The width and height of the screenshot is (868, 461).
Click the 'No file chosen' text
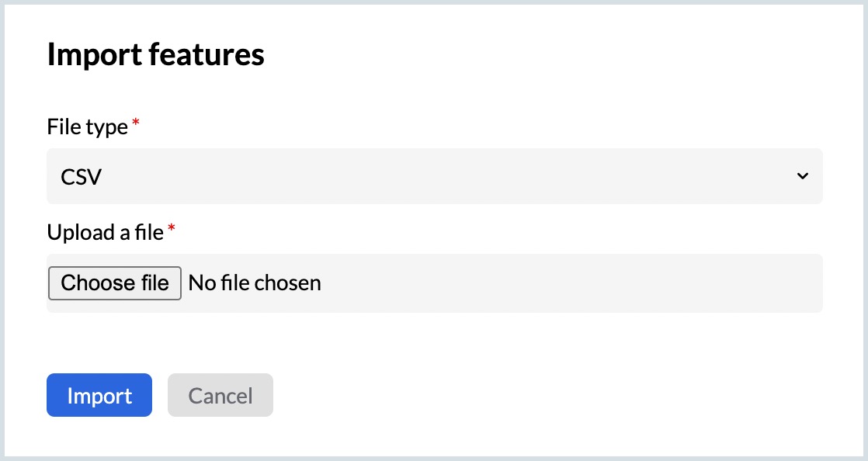[x=255, y=283]
